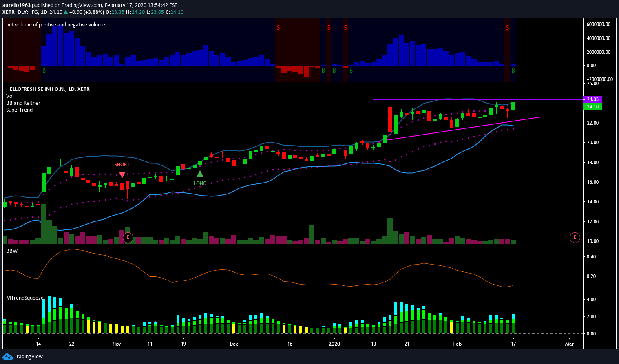Click the green LONG signal triangle

(x=200, y=174)
